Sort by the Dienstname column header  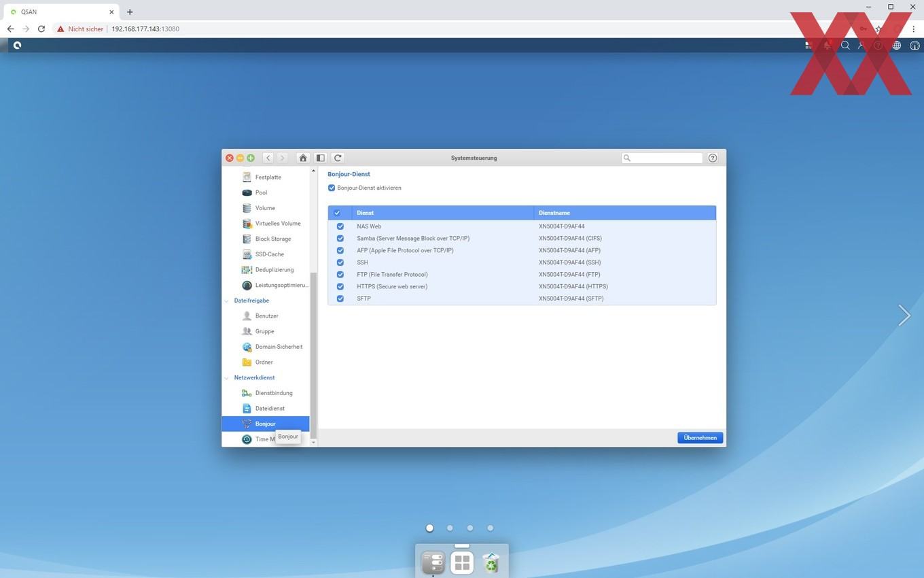(624, 213)
